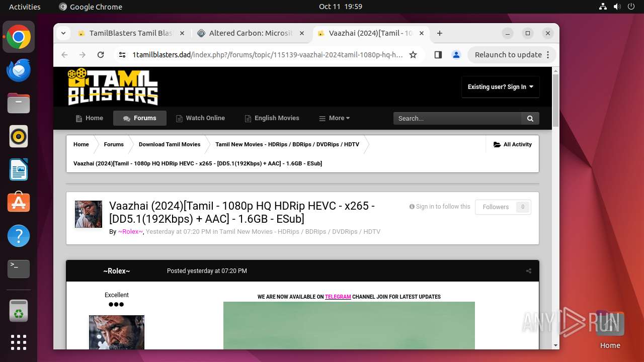This screenshot has height=362, width=644.
Task: Open the Forums navigation item
Action: point(140,118)
